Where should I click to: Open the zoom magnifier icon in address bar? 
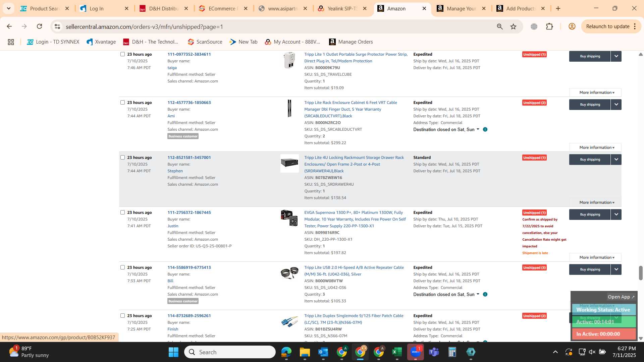pos(500,26)
